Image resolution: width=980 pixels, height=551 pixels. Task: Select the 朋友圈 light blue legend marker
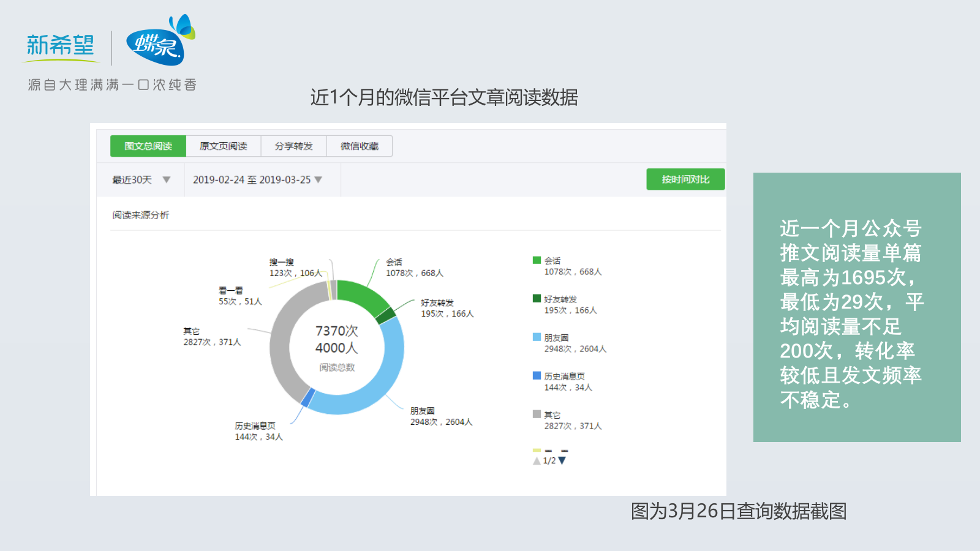tap(536, 337)
